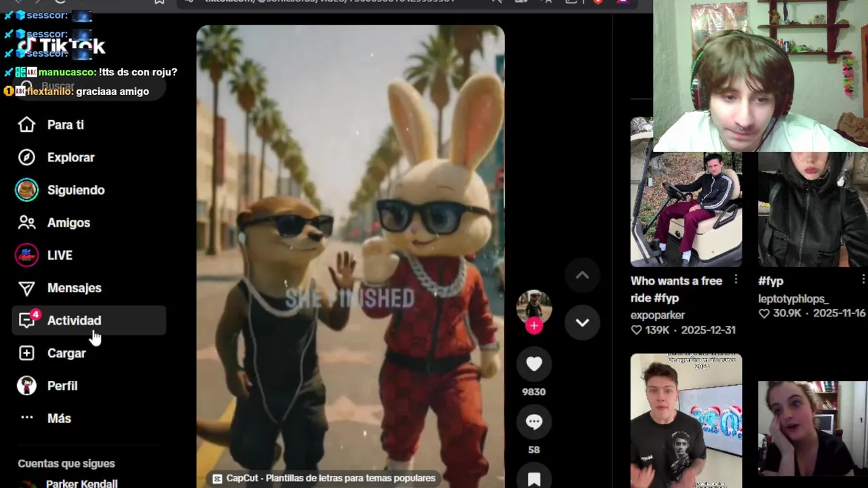Open the video creator's avatar
The height and width of the screenshot is (488, 868).
[x=534, y=306]
